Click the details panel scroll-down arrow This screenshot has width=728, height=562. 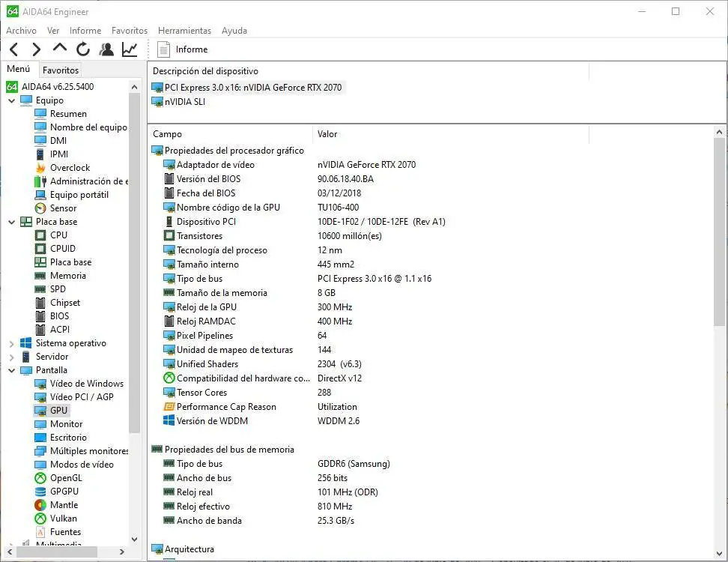[x=719, y=554]
